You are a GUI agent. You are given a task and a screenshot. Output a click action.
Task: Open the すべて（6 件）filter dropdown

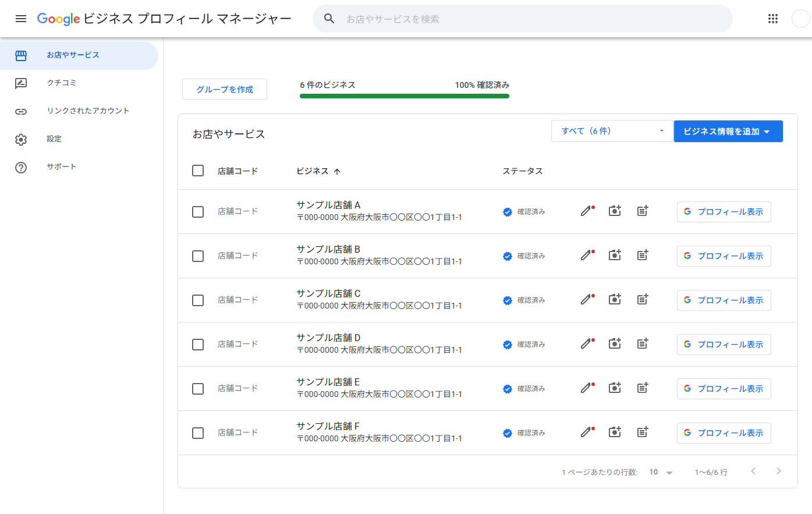pyautogui.click(x=612, y=131)
